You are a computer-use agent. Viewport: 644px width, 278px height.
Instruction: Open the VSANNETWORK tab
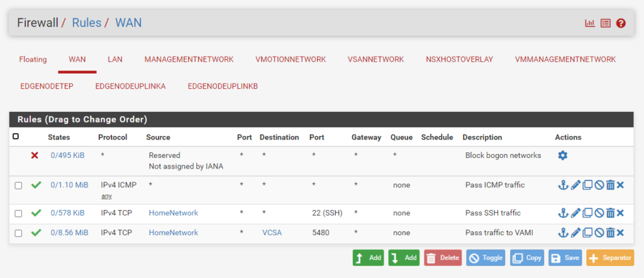point(375,60)
